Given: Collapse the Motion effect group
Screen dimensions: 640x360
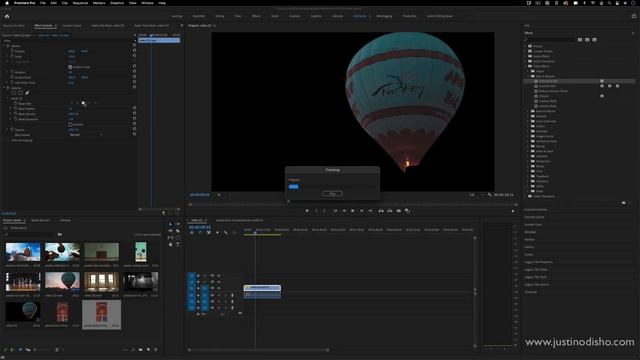Looking at the screenshot, I should coord(4,46).
